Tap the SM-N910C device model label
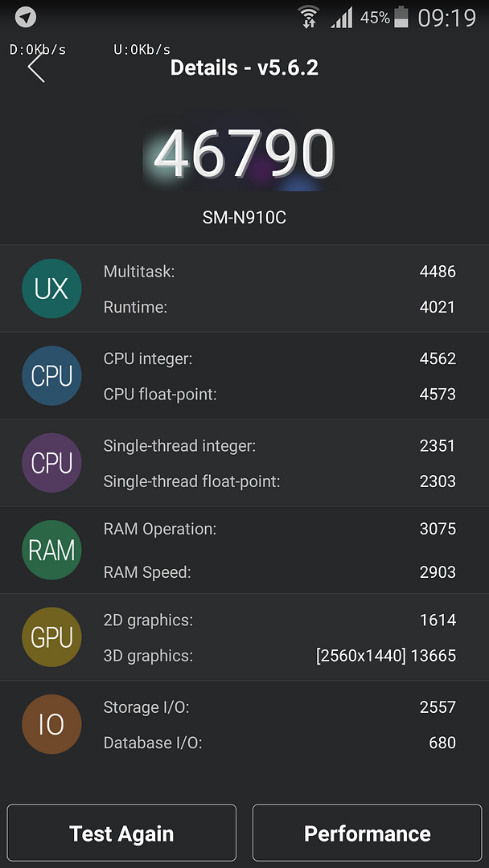The image size is (489, 868). click(x=244, y=217)
